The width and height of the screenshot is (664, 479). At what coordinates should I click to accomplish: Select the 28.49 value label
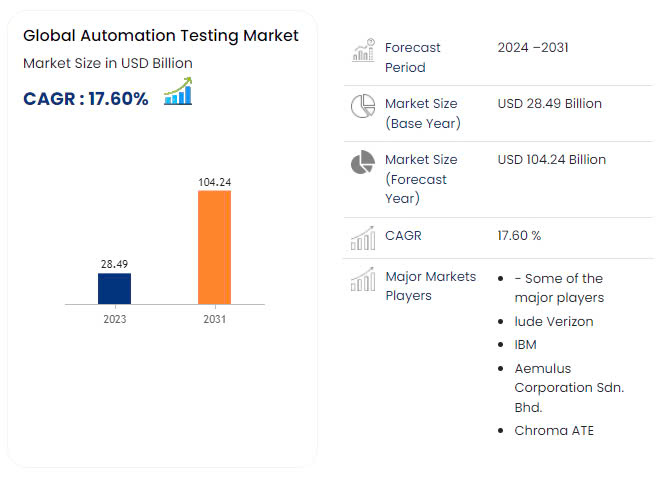114,264
